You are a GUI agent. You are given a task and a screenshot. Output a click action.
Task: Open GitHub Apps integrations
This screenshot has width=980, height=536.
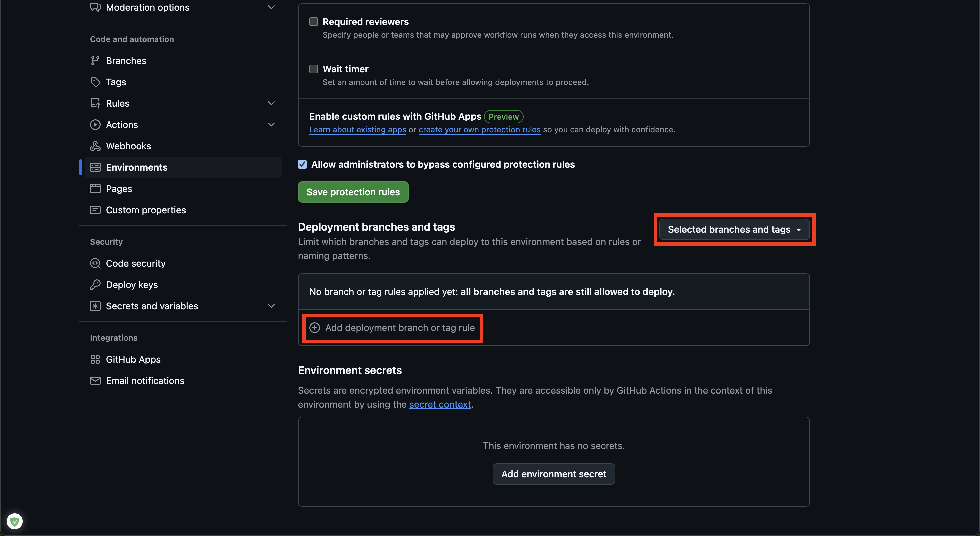click(x=183, y=359)
